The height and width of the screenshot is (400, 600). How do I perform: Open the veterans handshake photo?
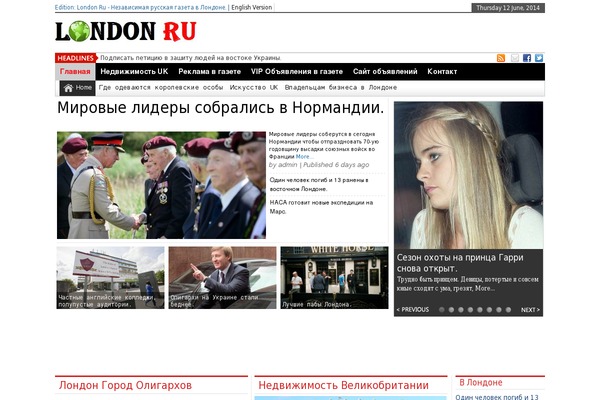pyautogui.click(x=161, y=185)
